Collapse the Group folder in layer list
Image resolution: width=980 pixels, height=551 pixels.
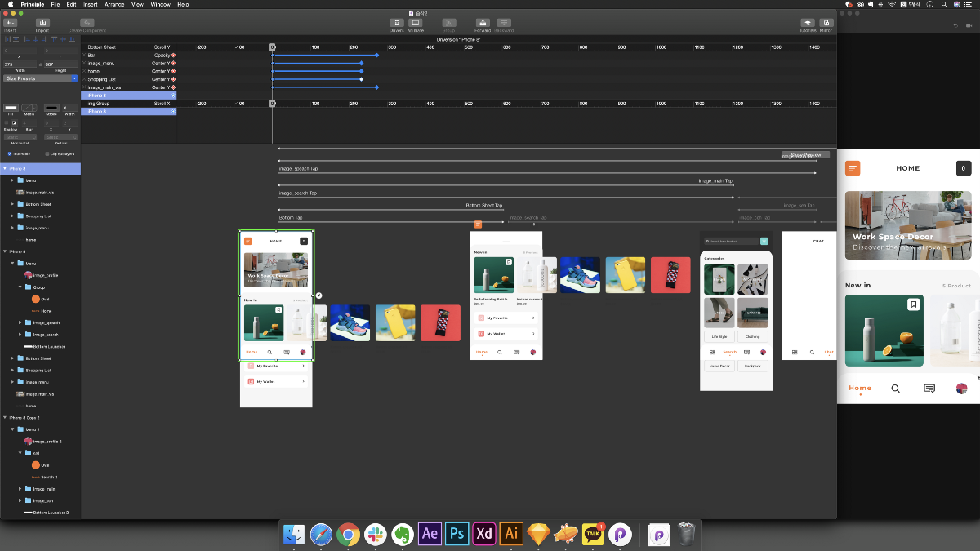coord(20,287)
